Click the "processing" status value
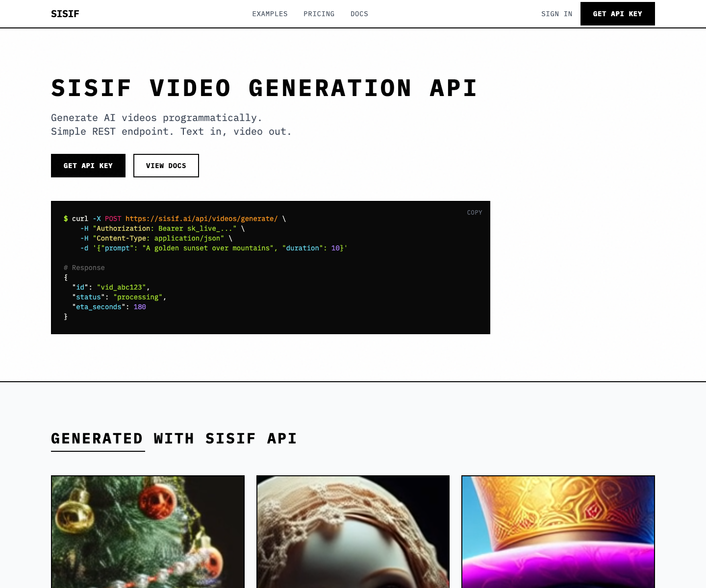 coord(138,297)
